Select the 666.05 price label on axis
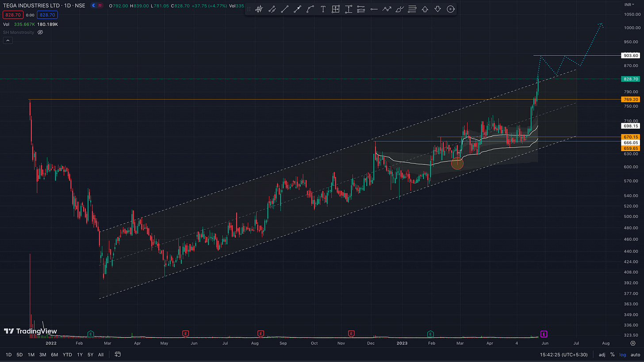 630,143
